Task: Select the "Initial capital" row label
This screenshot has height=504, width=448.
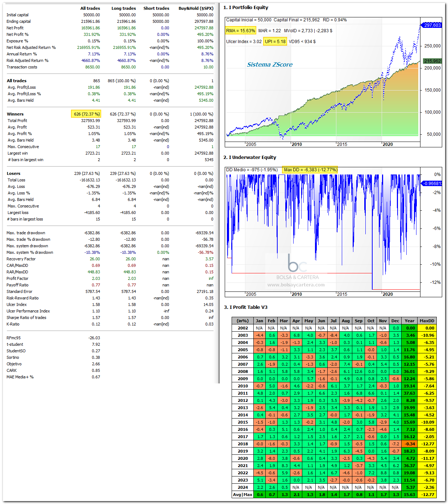Action: (17, 15)
